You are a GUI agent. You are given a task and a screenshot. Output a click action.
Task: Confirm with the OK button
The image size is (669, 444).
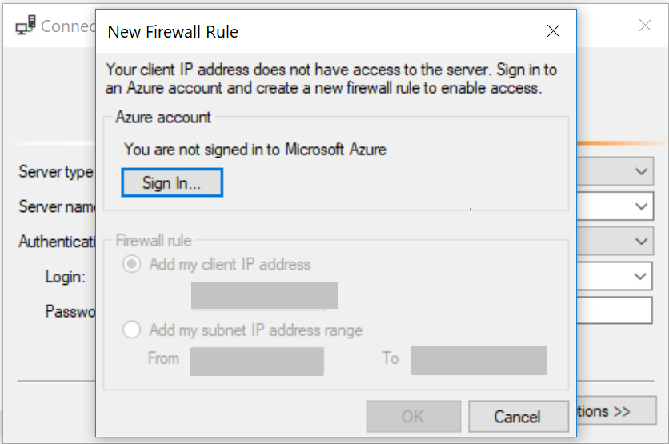tap(413, 416)
